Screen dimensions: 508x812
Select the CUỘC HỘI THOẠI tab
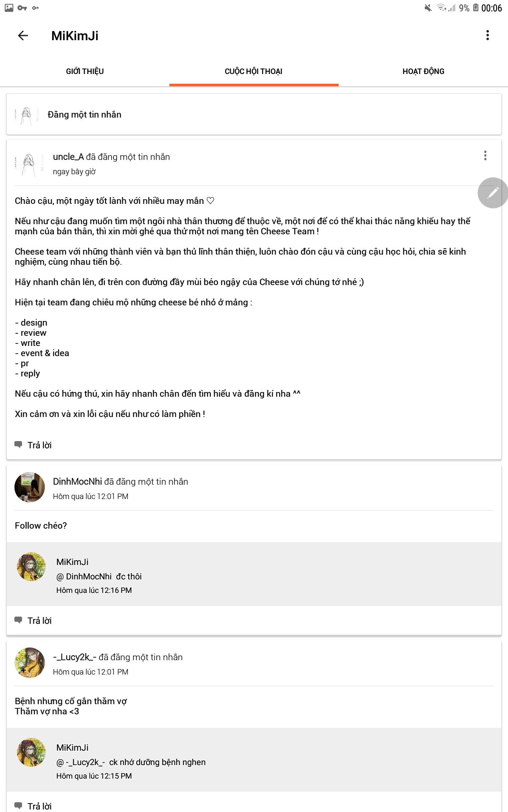[254, 71]
